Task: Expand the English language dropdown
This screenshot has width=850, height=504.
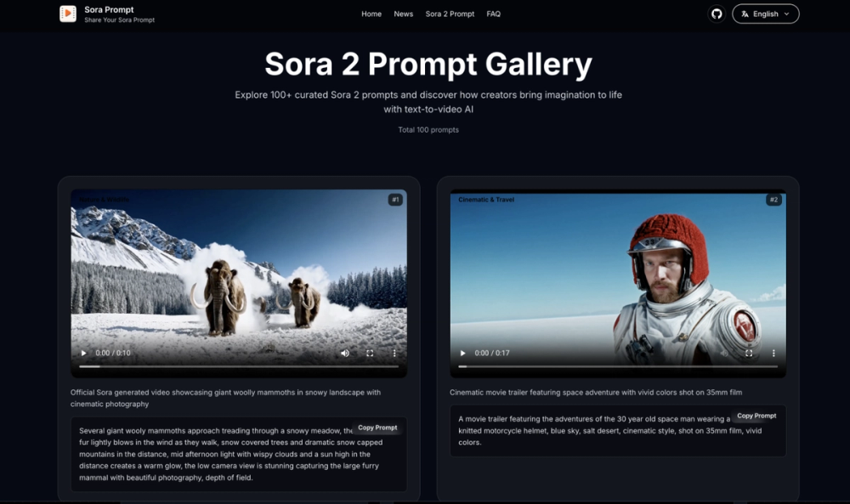Action: click(x=766, y=14)
